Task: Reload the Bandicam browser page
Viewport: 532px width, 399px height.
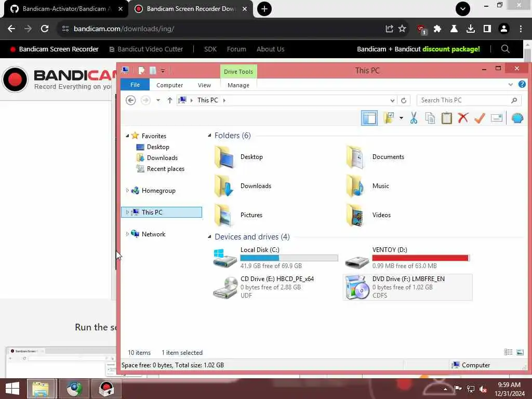Action: pyautogui.click(x=45, y=29)
